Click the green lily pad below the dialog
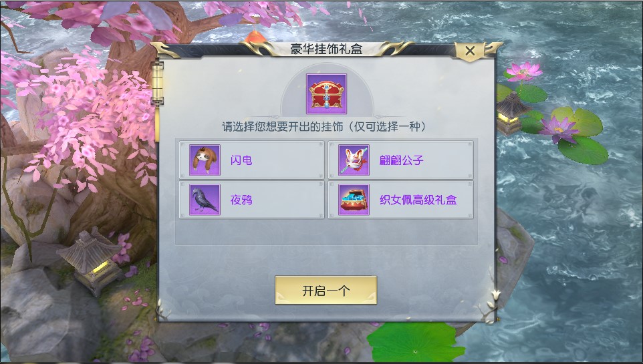Viewport: 643px width, 364px height. pos(415,342)
